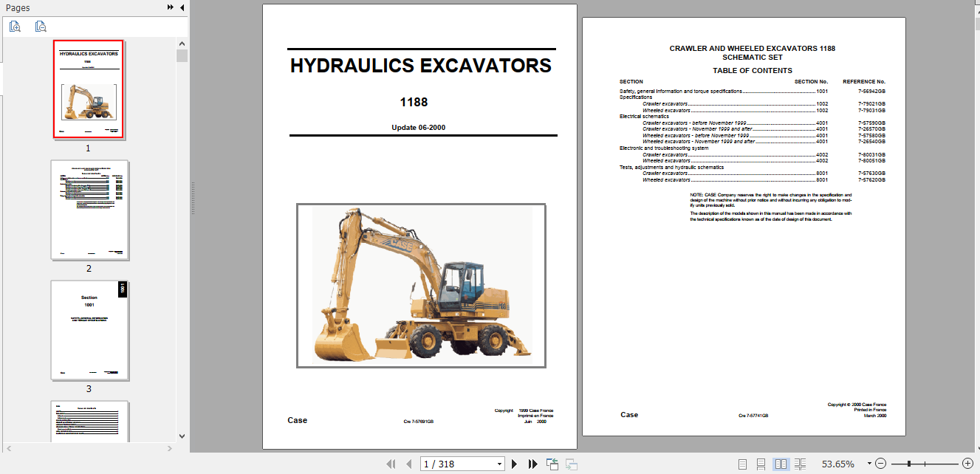Go to the previous page
980x474 pixels.
pyautogui.click(x=408, y=464)
